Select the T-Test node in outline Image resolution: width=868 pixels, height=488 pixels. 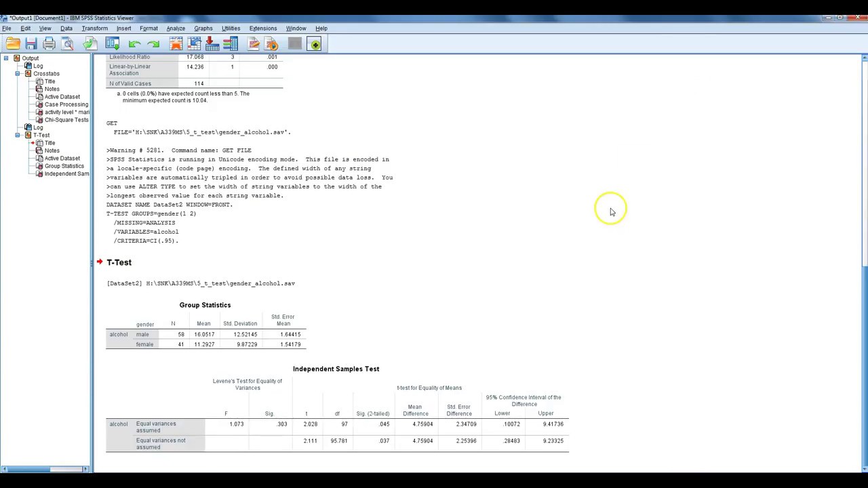click(41, 135)
